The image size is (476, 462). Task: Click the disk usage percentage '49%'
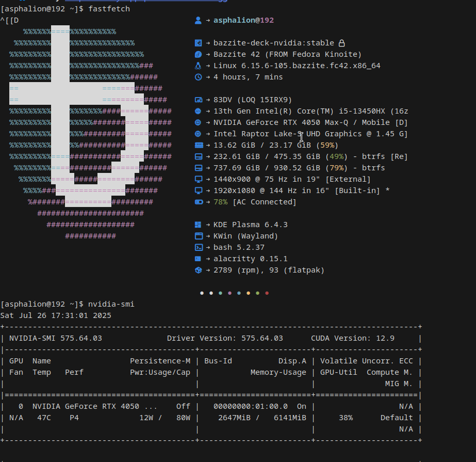pyautogui.click(x=336, y=156)
